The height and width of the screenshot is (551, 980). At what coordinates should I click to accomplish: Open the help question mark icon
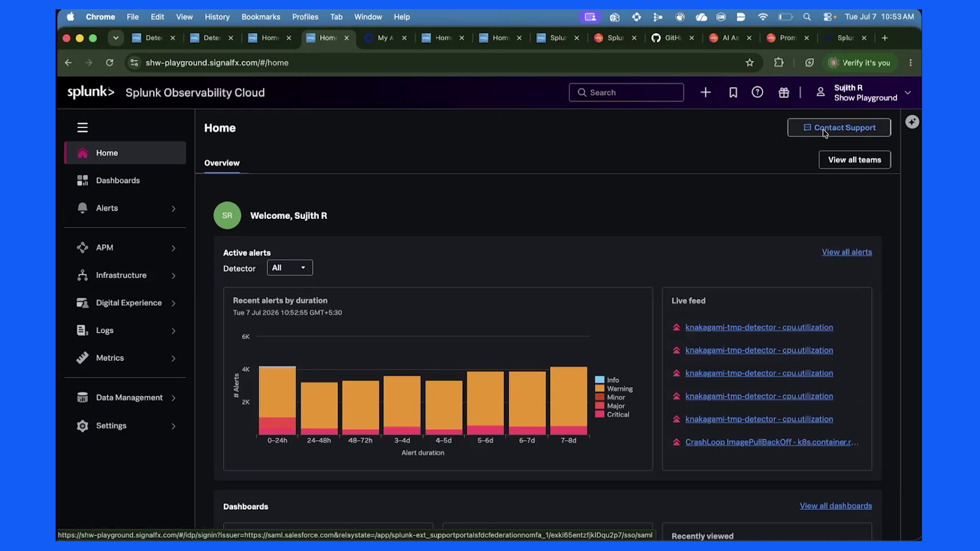(x=757, y=92)
